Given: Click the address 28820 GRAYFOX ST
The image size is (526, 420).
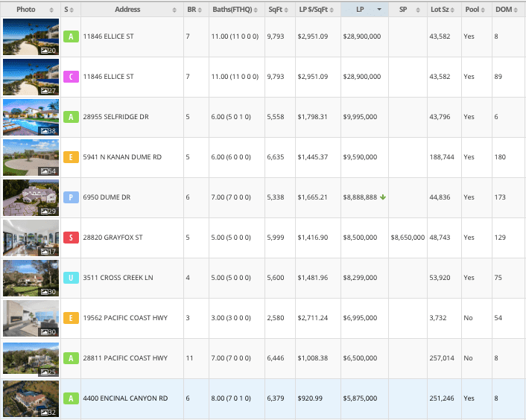Looking at the screenshot, I should pos(113,238).
